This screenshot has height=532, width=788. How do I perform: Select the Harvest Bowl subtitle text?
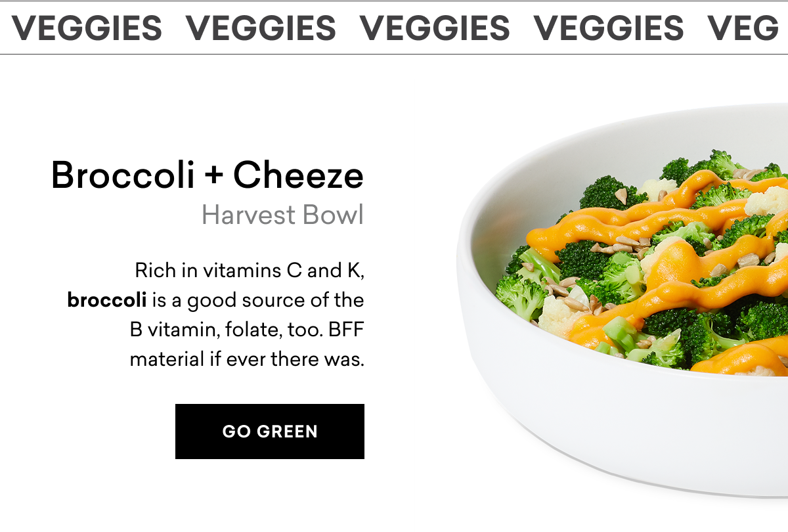click(x=282, y=215)
